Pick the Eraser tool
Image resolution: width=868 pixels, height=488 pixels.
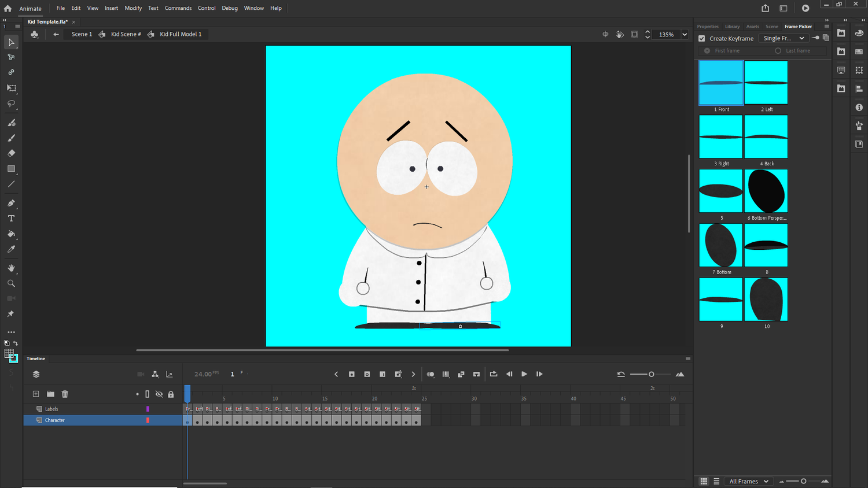[11, 153]
